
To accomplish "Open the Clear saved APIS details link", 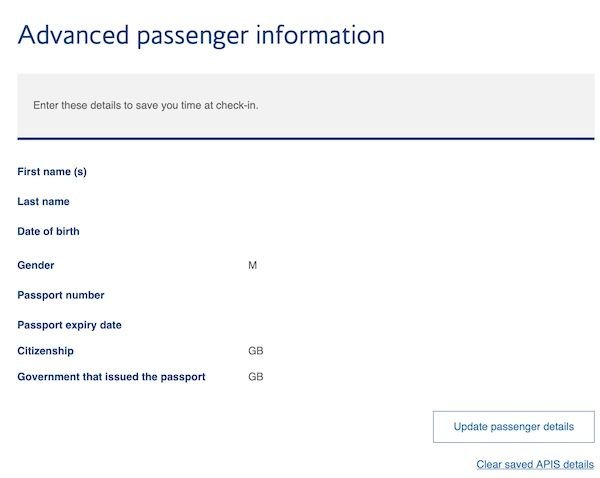I will 535,465.
